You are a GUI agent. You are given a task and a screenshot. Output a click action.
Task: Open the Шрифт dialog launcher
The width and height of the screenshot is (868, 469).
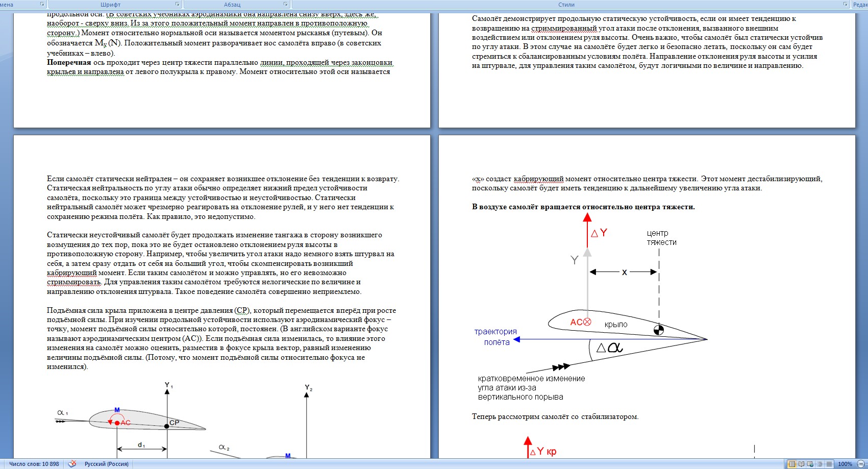tap(178, 4)
